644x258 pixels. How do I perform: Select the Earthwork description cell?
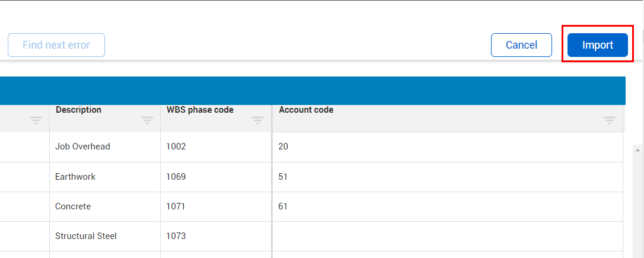75,177
